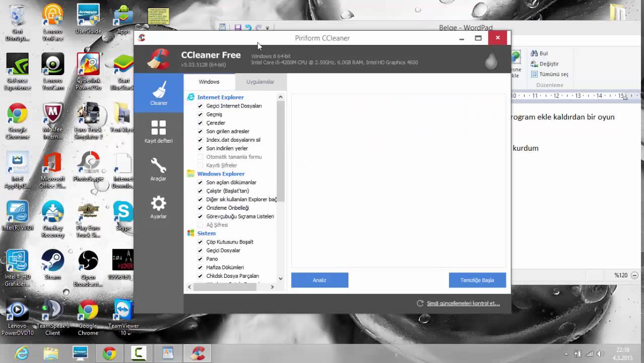Click Bul in the WordPad ribbon
This screenshot has height=363, width=644.
tap(539, 53)
